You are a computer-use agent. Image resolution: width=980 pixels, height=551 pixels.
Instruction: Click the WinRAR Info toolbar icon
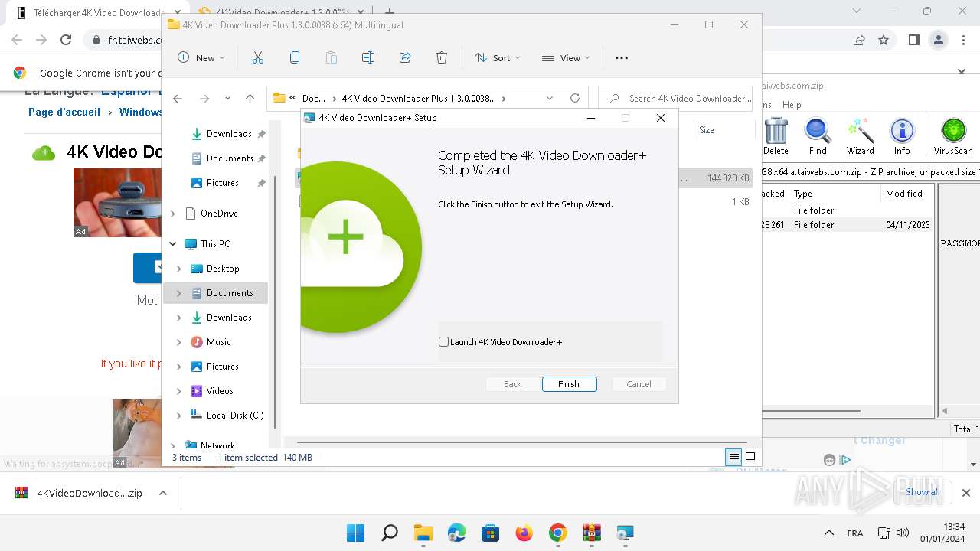pos(902,137)
